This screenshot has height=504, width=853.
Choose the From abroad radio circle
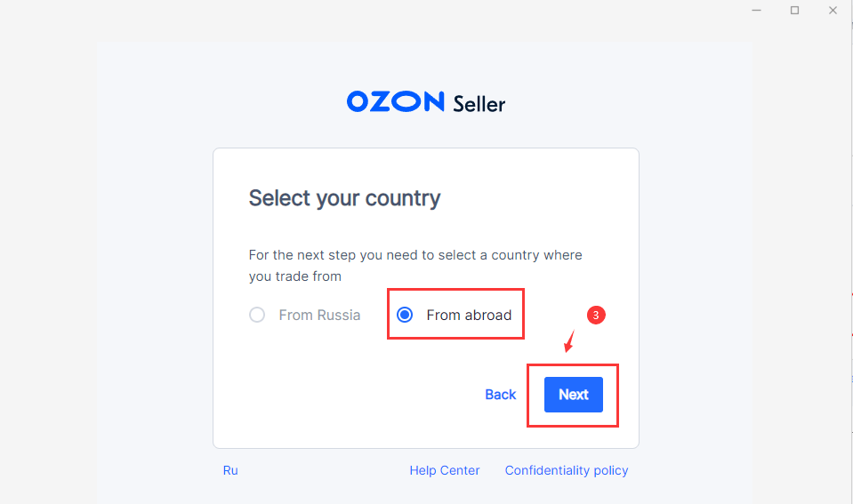[x=405, y=315]
